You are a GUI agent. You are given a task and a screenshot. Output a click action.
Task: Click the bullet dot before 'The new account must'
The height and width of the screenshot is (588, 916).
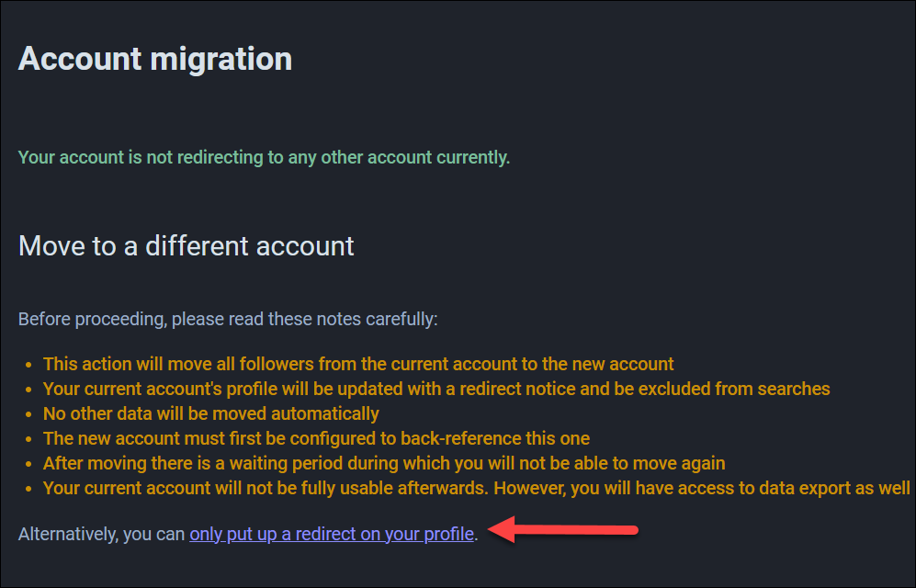click(28, 439)
